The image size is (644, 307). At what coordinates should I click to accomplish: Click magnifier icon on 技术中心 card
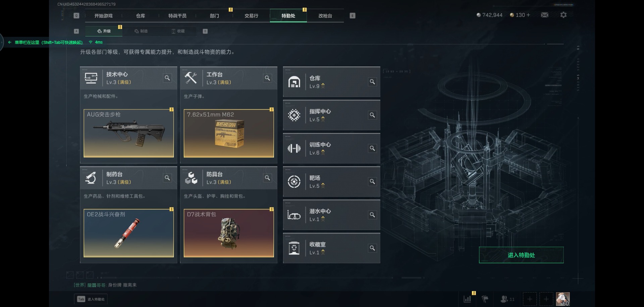[x=167, y=78]
